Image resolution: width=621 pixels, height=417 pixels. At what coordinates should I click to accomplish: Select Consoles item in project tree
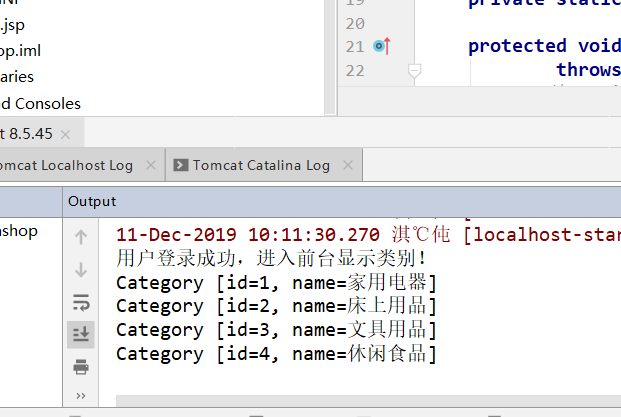(40, 104)
